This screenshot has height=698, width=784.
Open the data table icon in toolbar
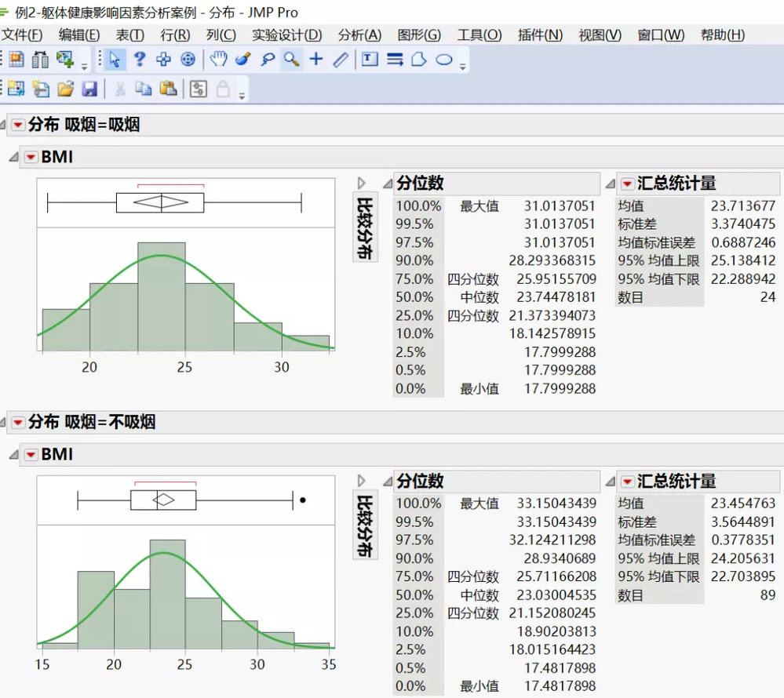pyautogui.click(x=16, y=60)
